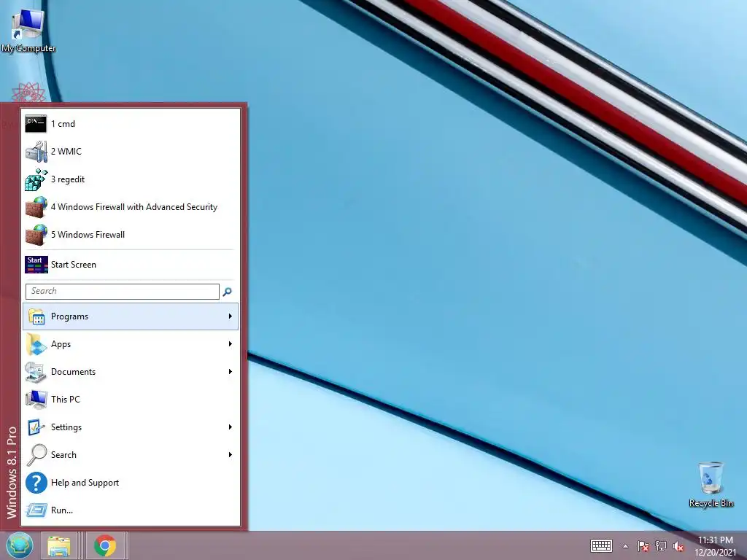Launch '2 WMIC' from recent programs
The height and width of the screenshot is (560, 747).
coord(131,152)
